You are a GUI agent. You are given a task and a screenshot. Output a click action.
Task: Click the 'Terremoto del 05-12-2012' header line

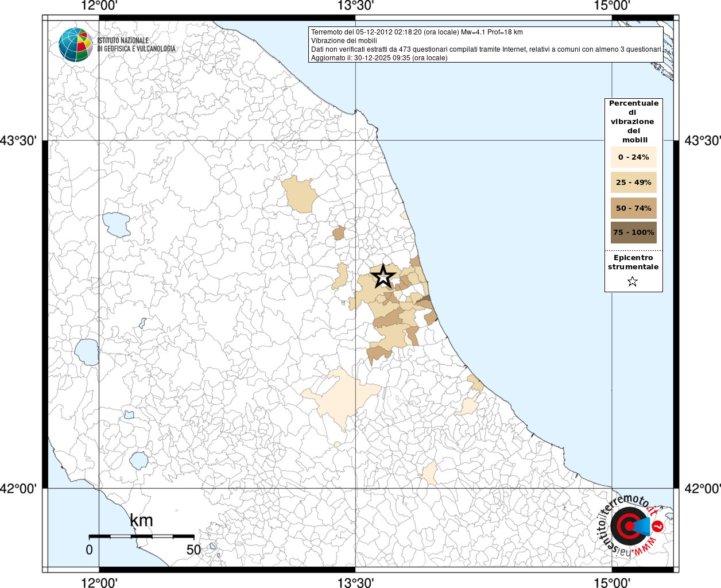[417, 32]
